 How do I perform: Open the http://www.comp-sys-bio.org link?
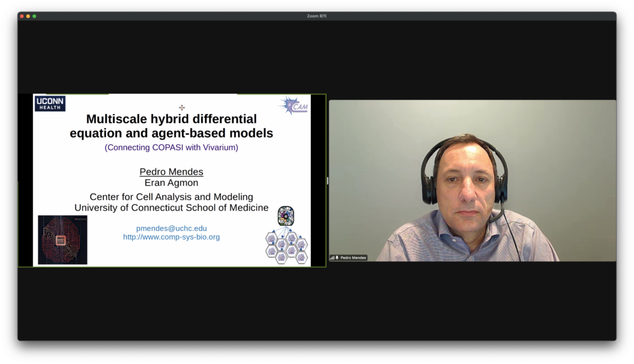172,237
